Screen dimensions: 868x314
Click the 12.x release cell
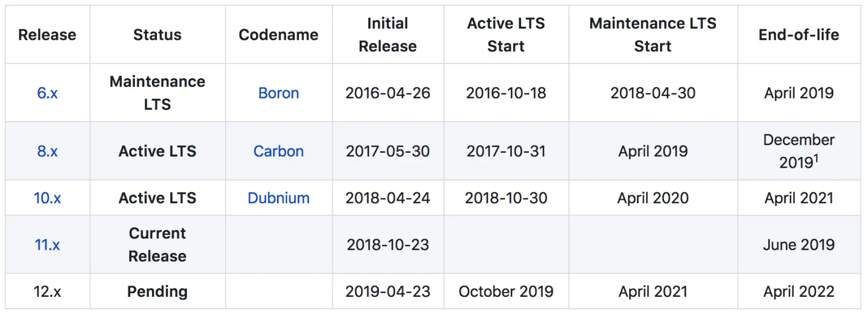pyautogui.click(x=47, y=291)
